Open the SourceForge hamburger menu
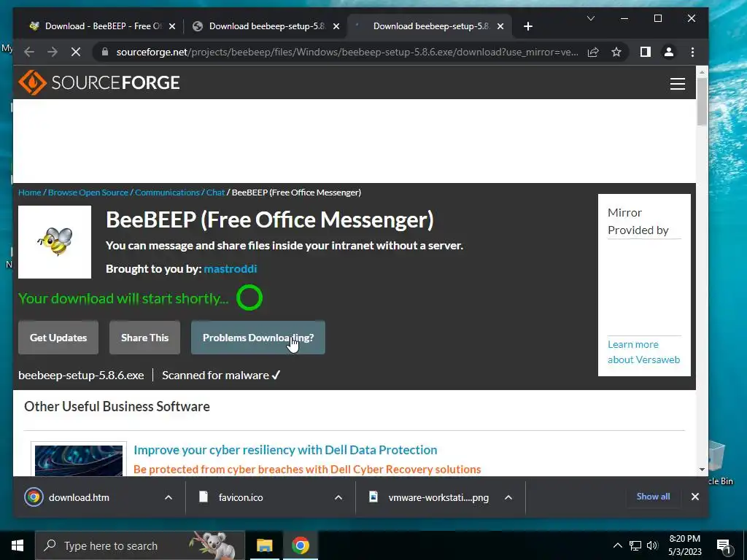Screen dimensions: 747x560 pos(678,84)
